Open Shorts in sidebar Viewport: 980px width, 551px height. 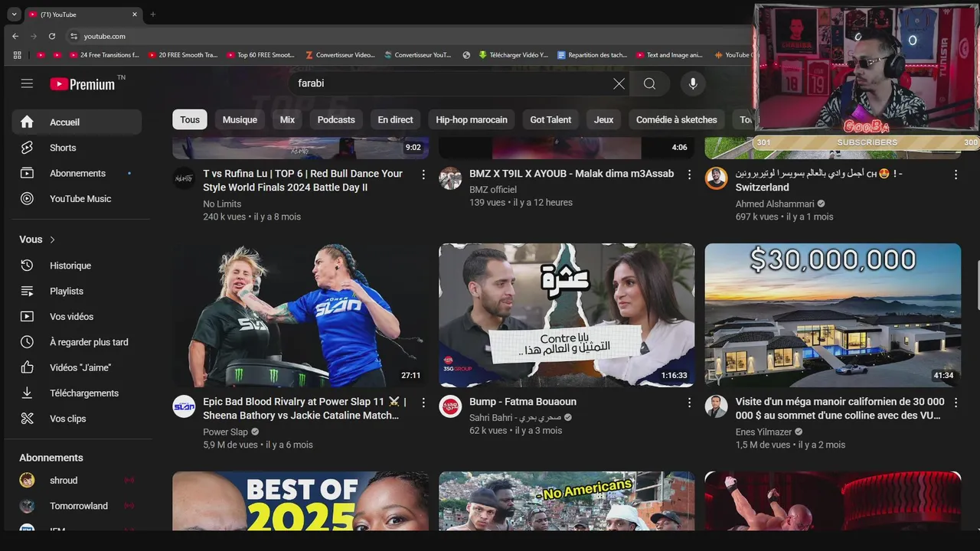click(77, 148)
